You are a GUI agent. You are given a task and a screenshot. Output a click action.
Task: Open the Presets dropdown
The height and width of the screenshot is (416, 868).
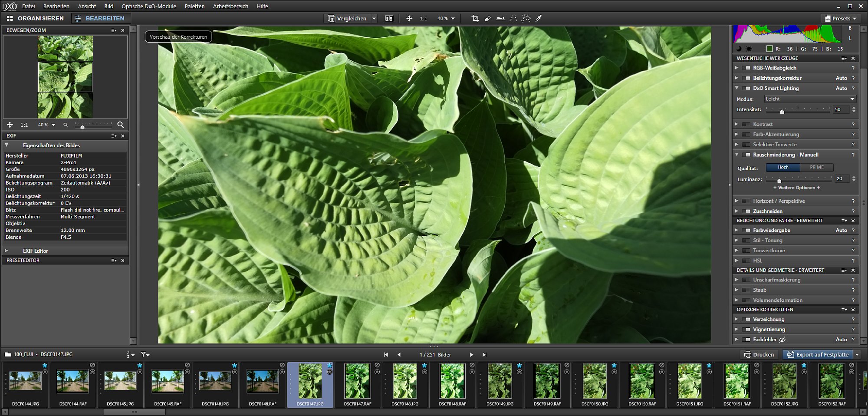tap(841, 19)
